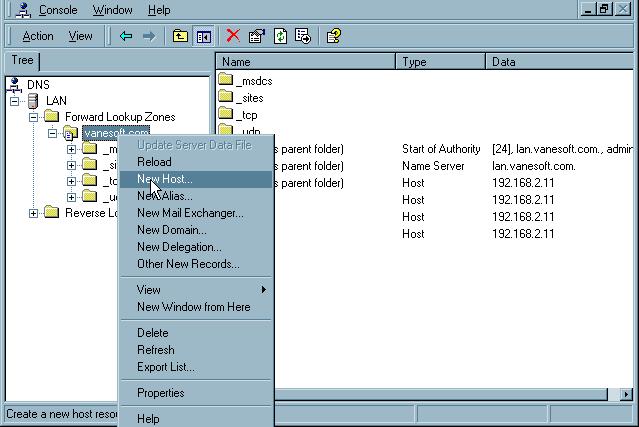Screen dimensions: 639x427
Task: Toggle the Show/Hide console tree icon
Action: point(204,36)
